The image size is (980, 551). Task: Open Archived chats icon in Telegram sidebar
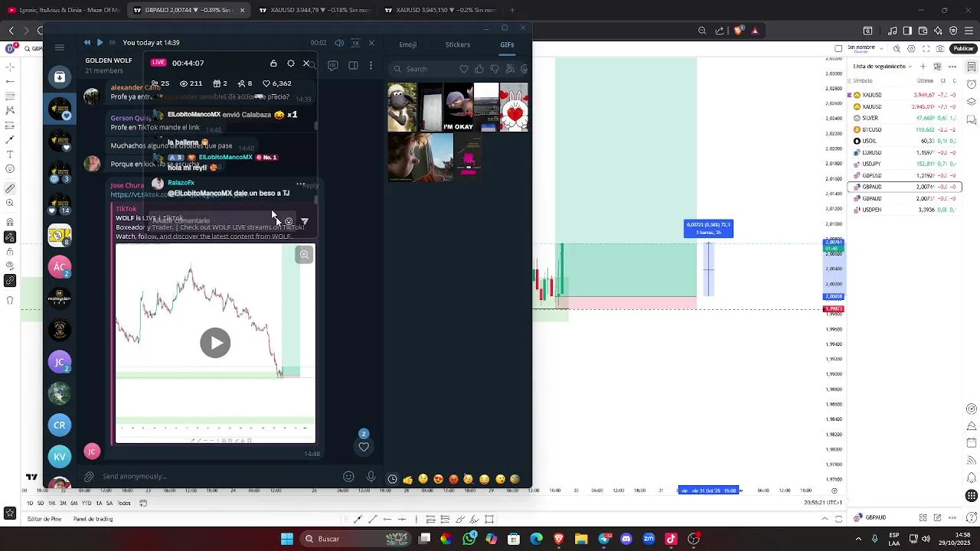[60, 77]
